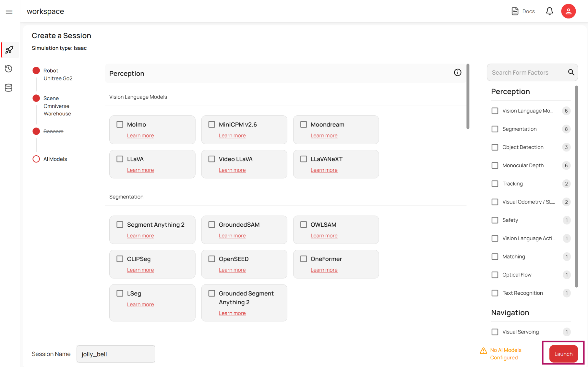Select the OneFormer checkbox
Image resolution: width=588 pixels, height=367 pixels.
303,259
